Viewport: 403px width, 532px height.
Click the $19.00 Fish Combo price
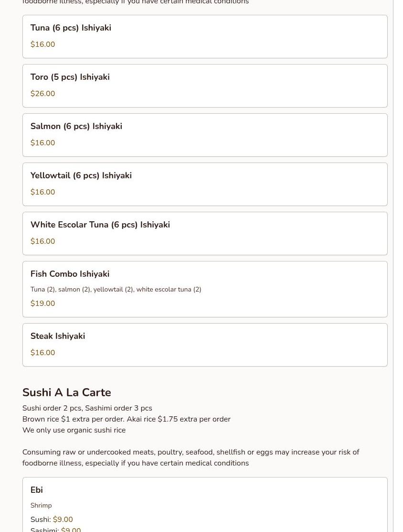[x=42, y=304]
